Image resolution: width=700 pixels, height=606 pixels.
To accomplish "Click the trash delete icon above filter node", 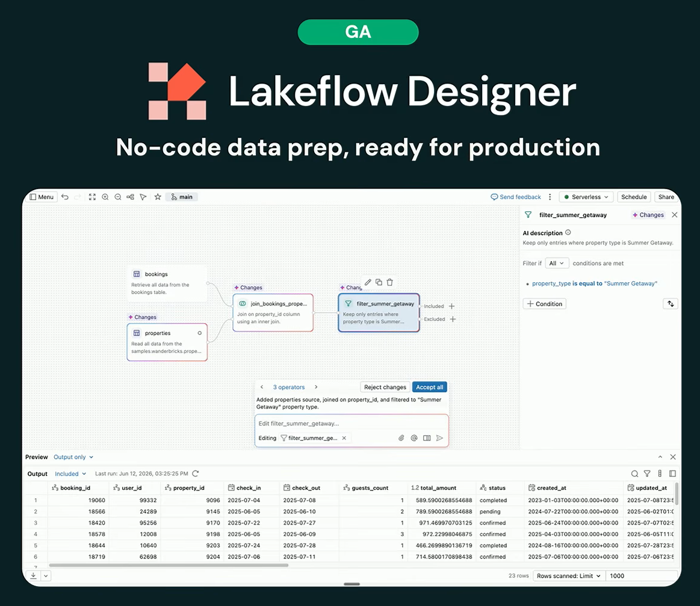I will (x=390, y=282).
